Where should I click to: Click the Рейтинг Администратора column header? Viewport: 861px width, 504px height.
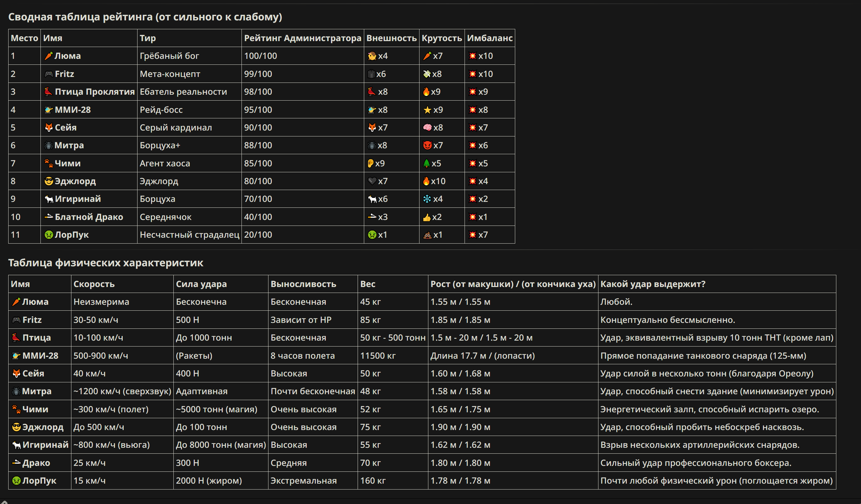pyautogui.click(x=302, y=38)
